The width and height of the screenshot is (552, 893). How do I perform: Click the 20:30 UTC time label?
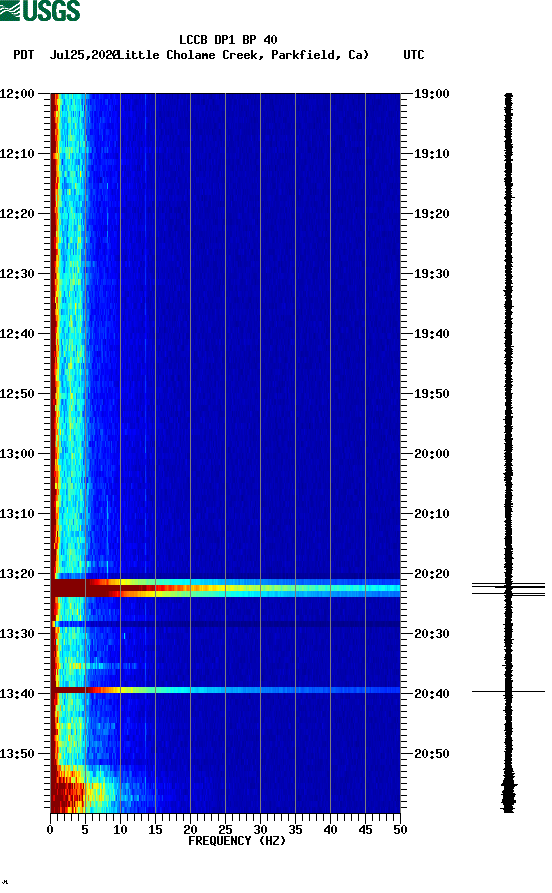tap(431, 633)
